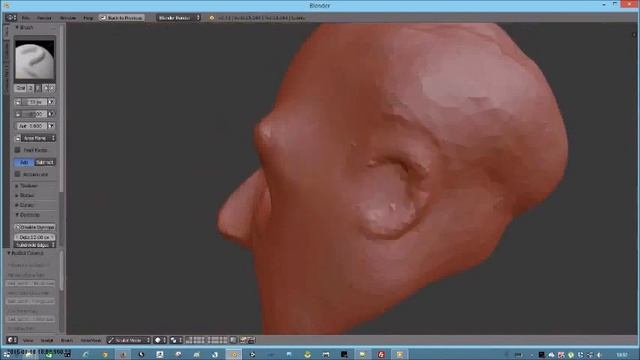640x360 pixels.
Task: Open the File menu
Action: (x=26, y=18)
